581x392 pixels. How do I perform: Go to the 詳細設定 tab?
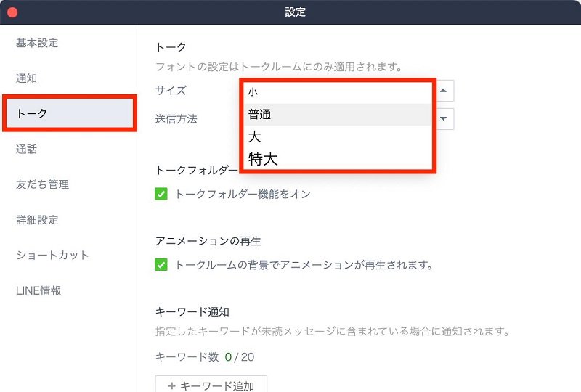tap(37, 220)
